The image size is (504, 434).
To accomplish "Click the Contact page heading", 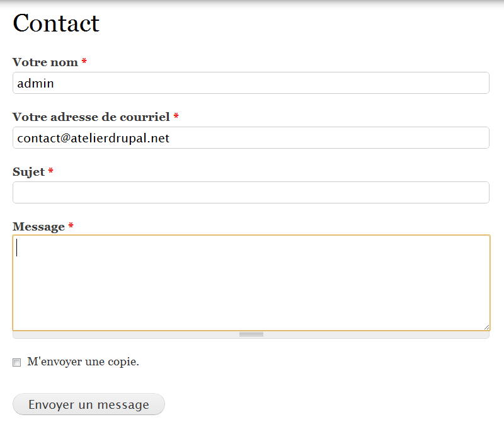I will [56, 23].
